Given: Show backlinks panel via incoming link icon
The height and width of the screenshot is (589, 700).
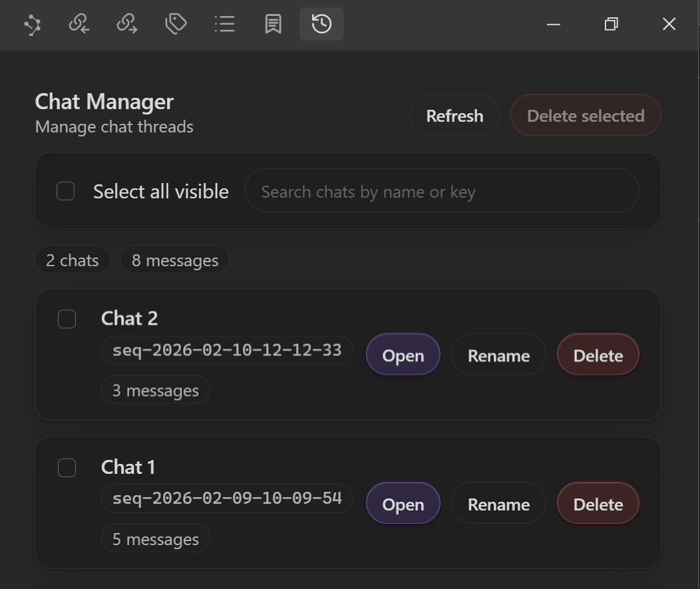Looking at the screenshot, I should [79, 25].
